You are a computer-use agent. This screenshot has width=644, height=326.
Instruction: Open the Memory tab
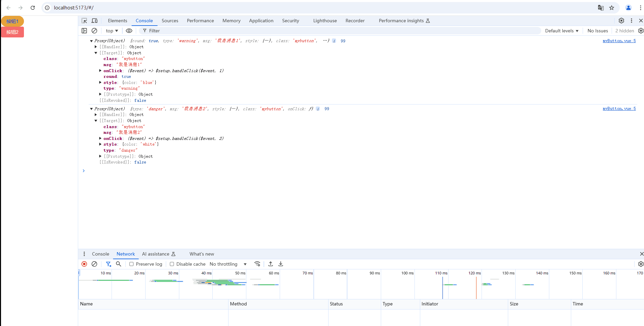[232, 21]
